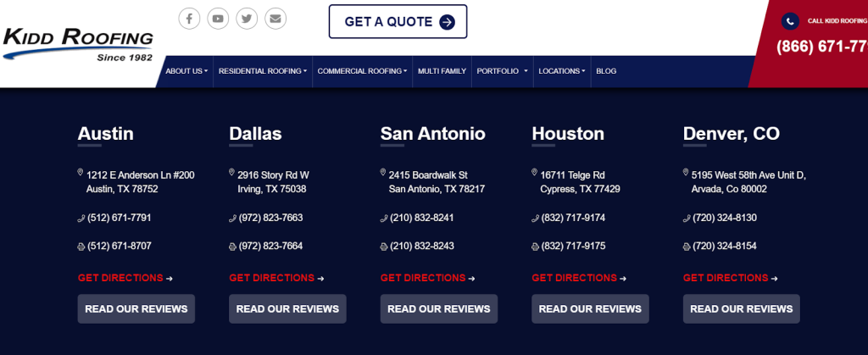This screenshot has width=868, height=355.
Task: Call the Austin office at (512) 671-7791
Action: tap(119, 218)
